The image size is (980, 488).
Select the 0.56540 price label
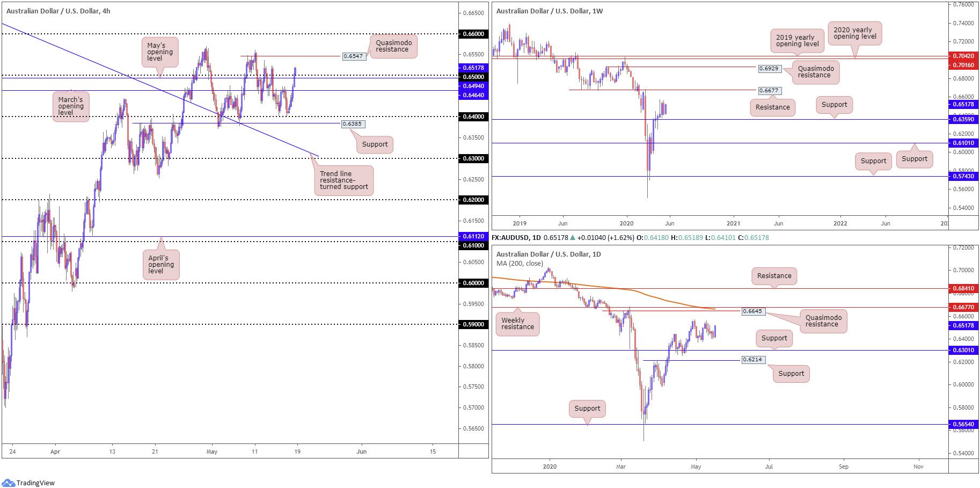[963, 424]
